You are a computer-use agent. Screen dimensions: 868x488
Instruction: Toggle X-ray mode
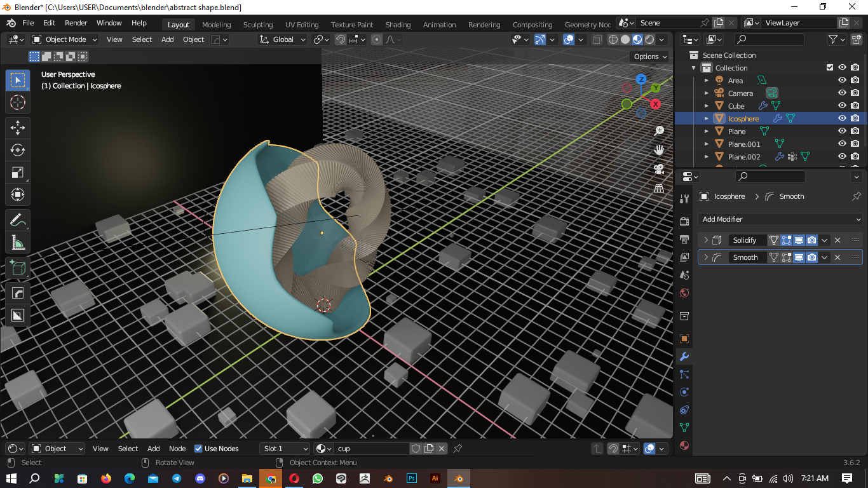point(597,39)
